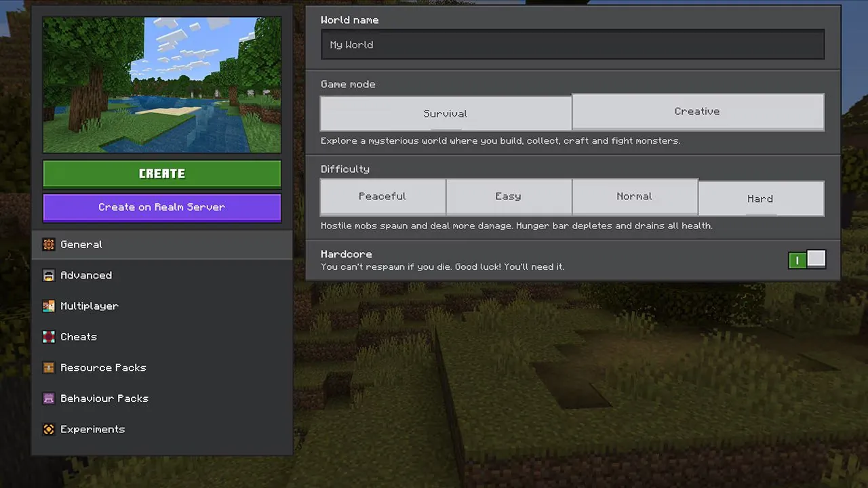868x488 pixels.
Task: Set difficulty to Hard
Action: point(761,199)
